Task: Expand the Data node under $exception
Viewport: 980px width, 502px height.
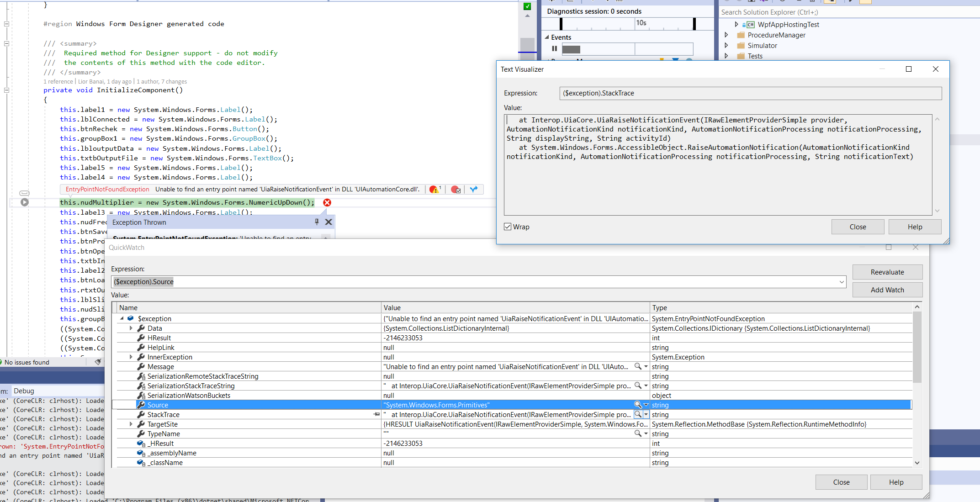Action: tap(131, 328)
